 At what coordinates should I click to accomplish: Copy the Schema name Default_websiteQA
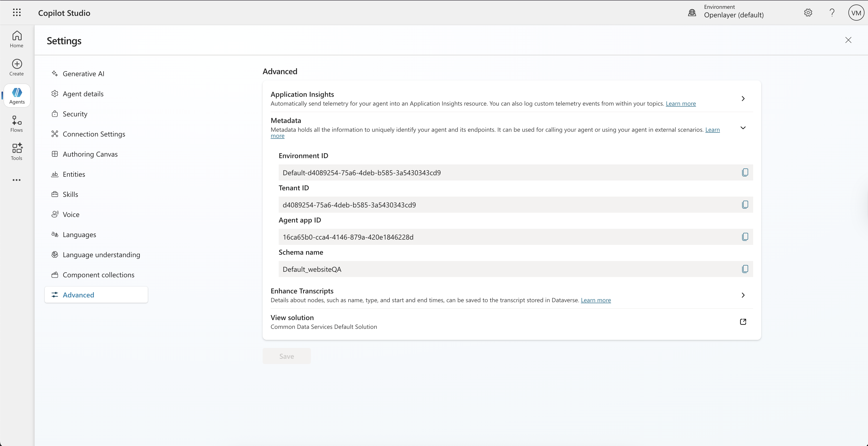745,269
